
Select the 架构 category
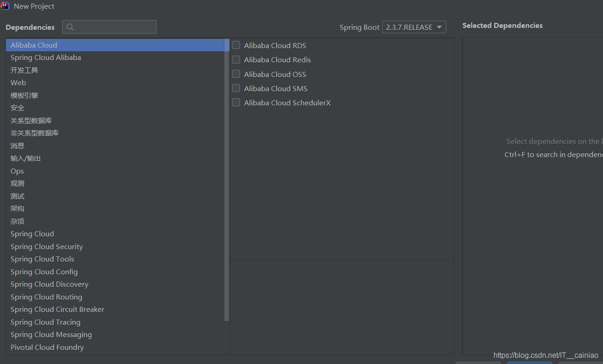point(115,209)
